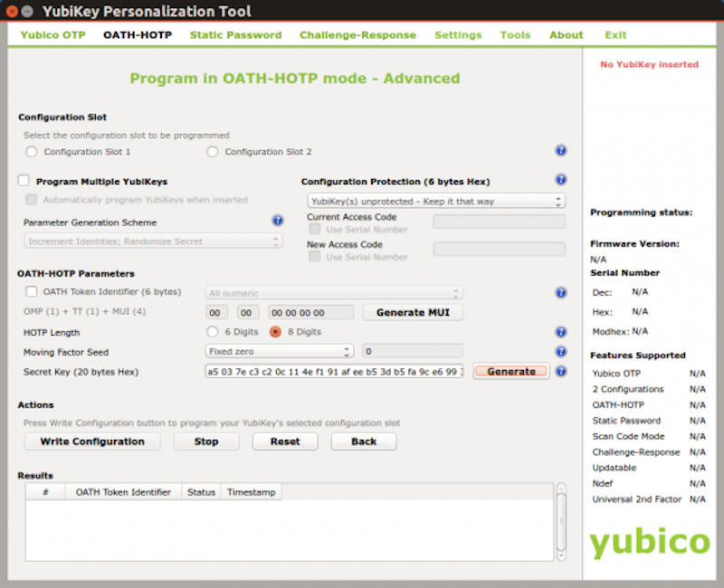Click the Moving Factor Seed value field
Image resolution: width=724 pixels, height=588 pixels.
tap(413, 351)
